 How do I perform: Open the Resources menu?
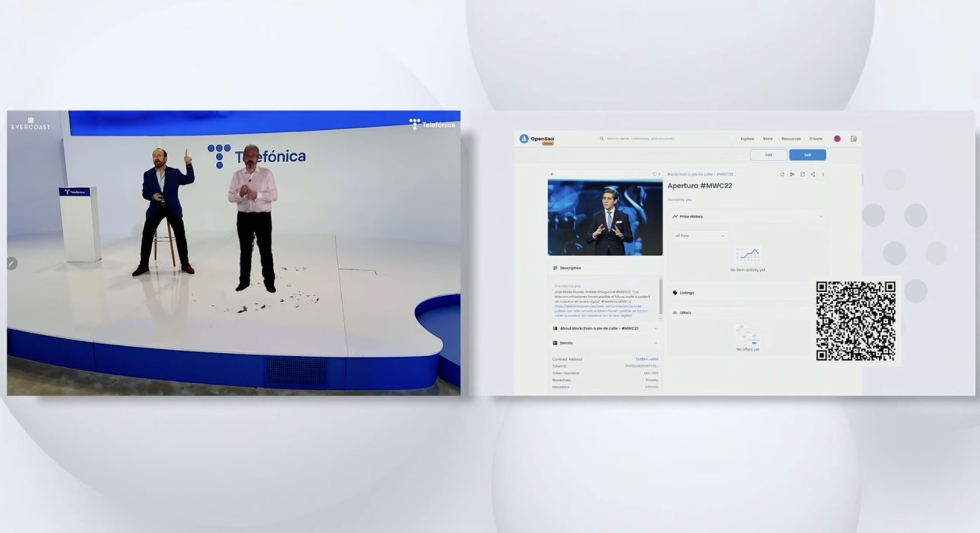(791, 139)
